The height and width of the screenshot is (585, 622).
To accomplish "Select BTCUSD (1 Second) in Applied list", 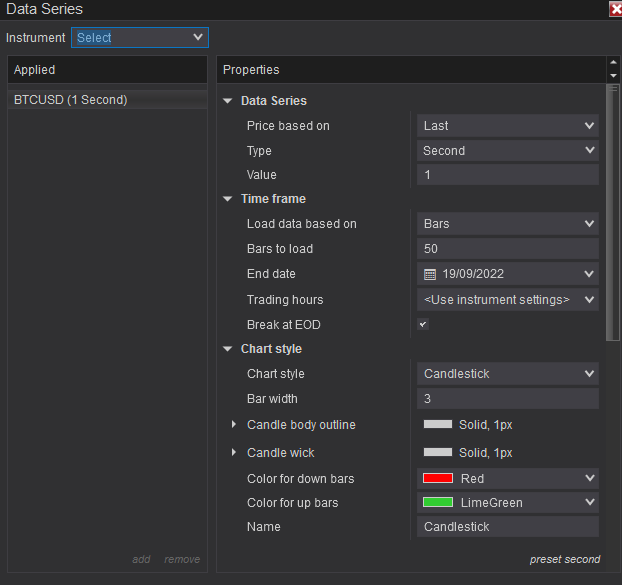I will pyautogui.click(x=71, y=100).
